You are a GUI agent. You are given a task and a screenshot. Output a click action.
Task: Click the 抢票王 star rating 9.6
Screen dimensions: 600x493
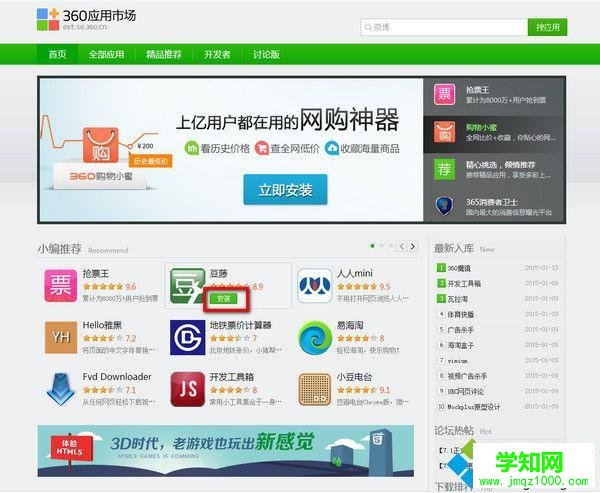pyautogui.click(x=109, y=286)
